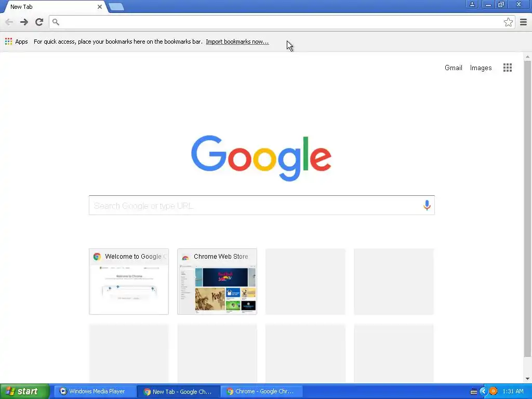Click the 1:31 AM clock in taskbar
The height and width of the screenshot is (399, 532).
513,391
